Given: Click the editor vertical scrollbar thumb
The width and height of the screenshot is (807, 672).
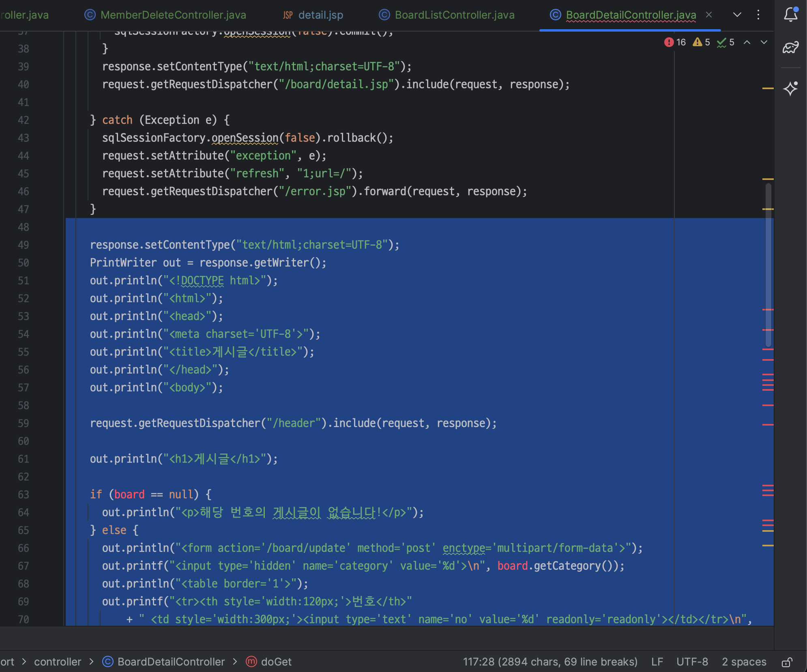Looking at the screenshot, I should coord(768,263).
